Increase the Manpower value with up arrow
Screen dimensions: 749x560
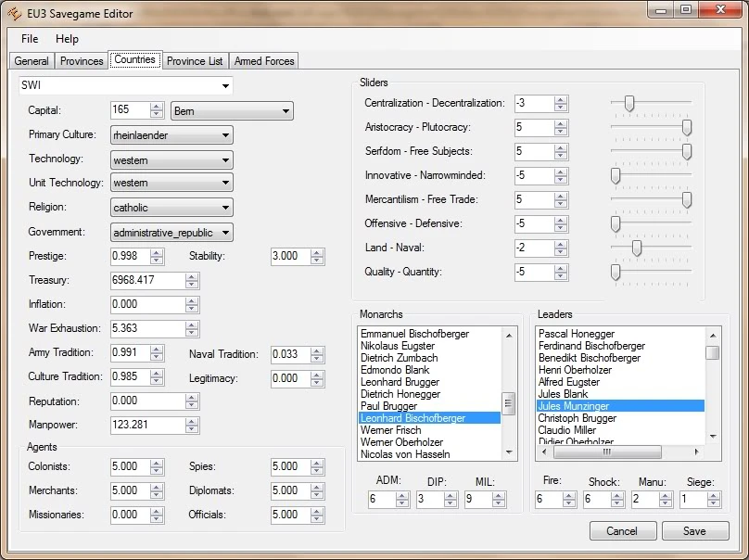[x=192, y=421]
